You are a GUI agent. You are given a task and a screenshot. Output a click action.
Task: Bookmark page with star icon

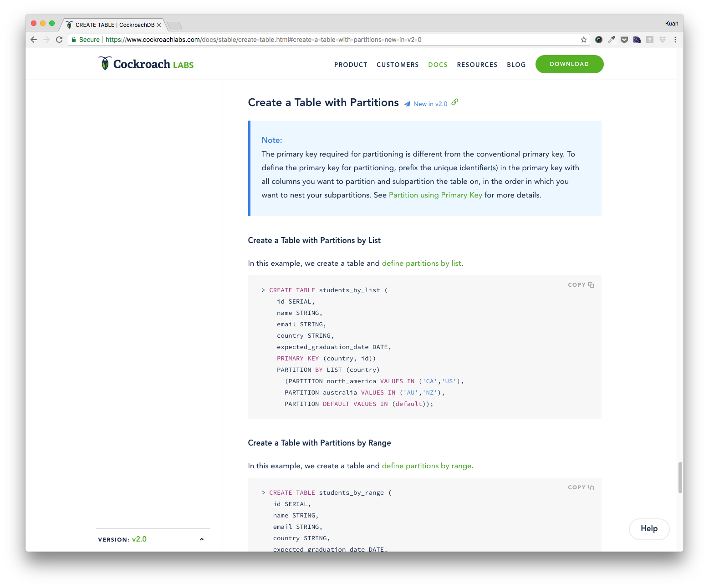(584, 40)
